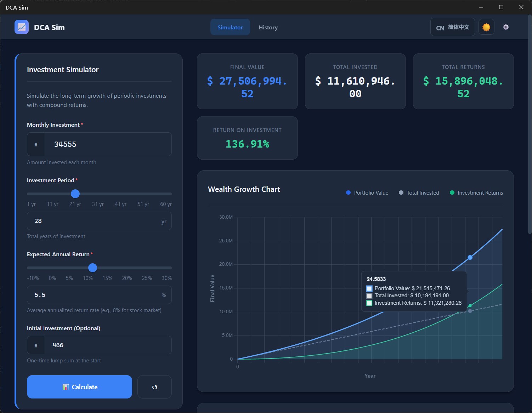Click the Wealth Growth Chart heading
Image resolution: width=532 pixels, height=413 pixels.
click(x=244, y=189)
